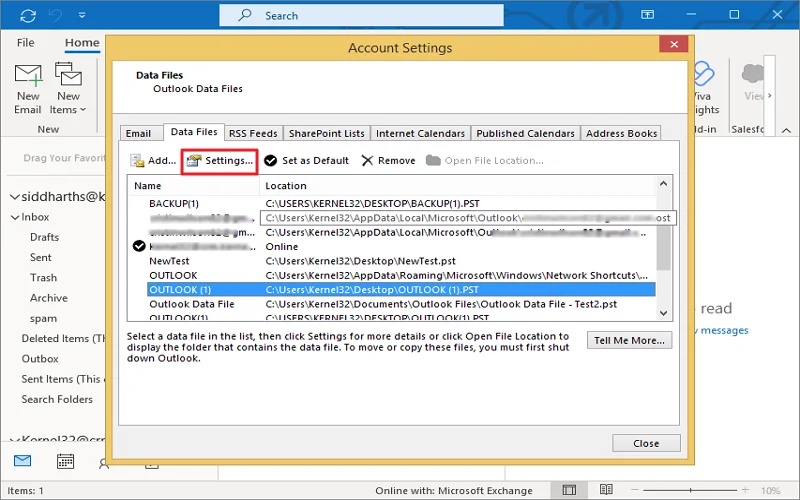Viewport: 800px width, 500px height.
Task: Click the Search box in Outlook title bar
Action: pos(361,15)
